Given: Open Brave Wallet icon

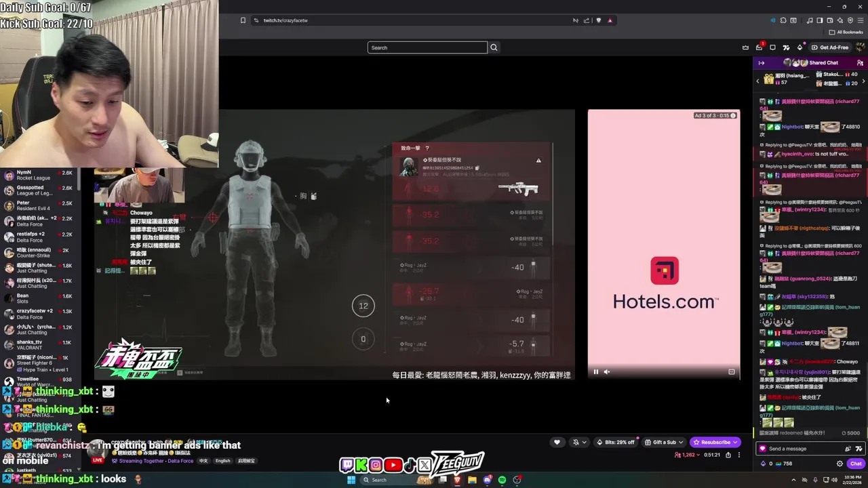Looking at the screenshot, I should tap(829, 20).
